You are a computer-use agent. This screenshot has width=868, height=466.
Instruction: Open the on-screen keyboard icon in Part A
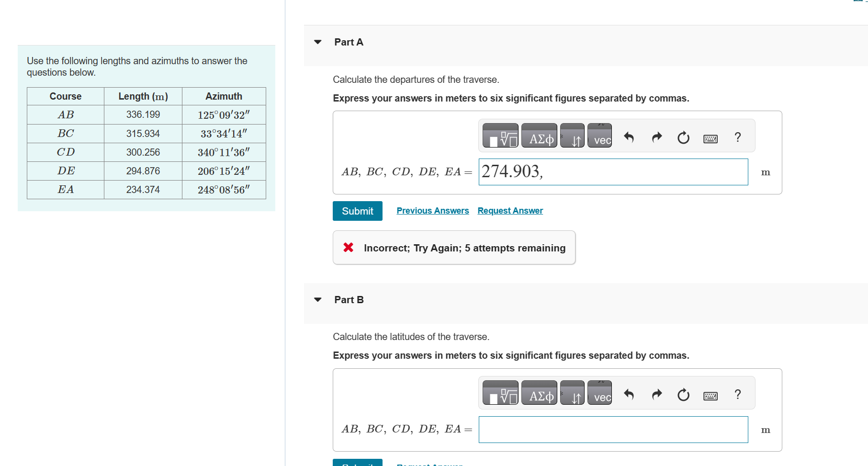(x=711, y=138)
